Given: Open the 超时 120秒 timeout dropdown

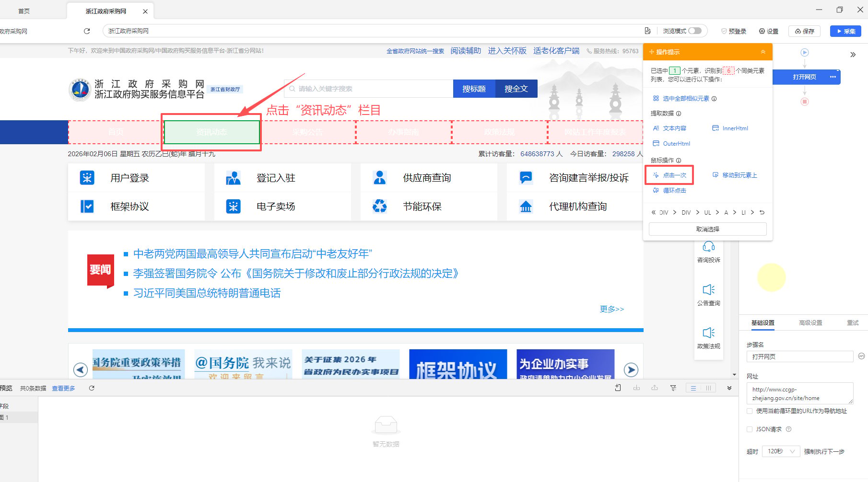Looking at the screenshot, I should (x=781, y=451).
